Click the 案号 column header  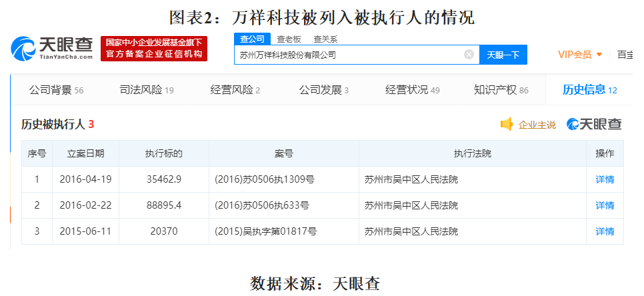(284, 153)
